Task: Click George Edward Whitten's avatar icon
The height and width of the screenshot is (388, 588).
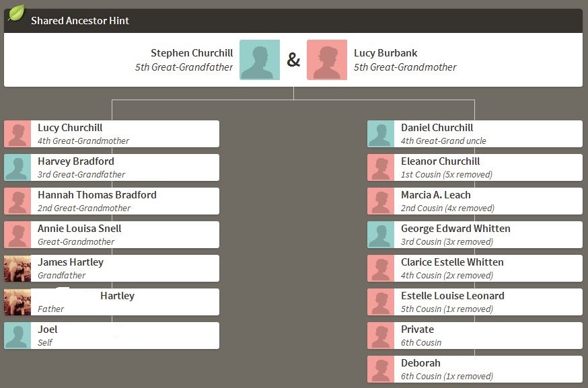Action: point(381,235)
